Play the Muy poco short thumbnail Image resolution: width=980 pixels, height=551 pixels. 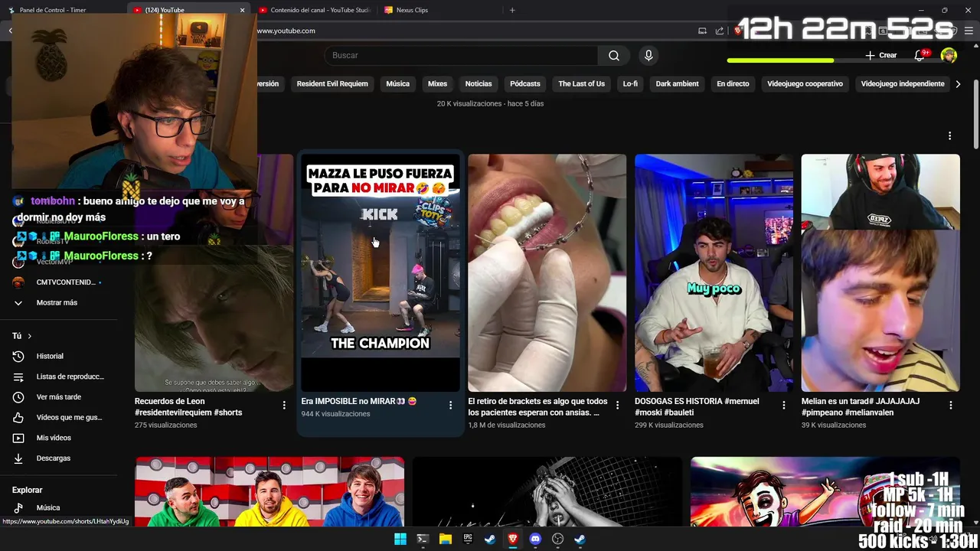(x=714, y=273)
